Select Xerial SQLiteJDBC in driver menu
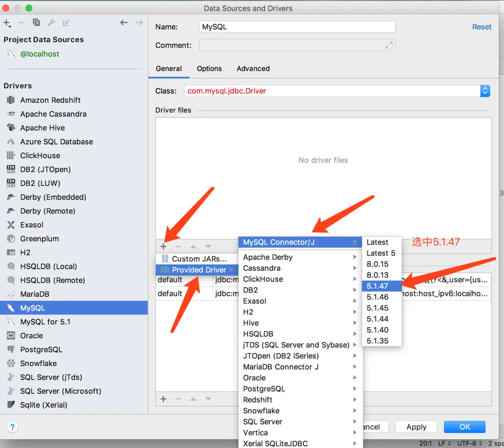Viewport: 504px width, 448px height. (300, 444)
